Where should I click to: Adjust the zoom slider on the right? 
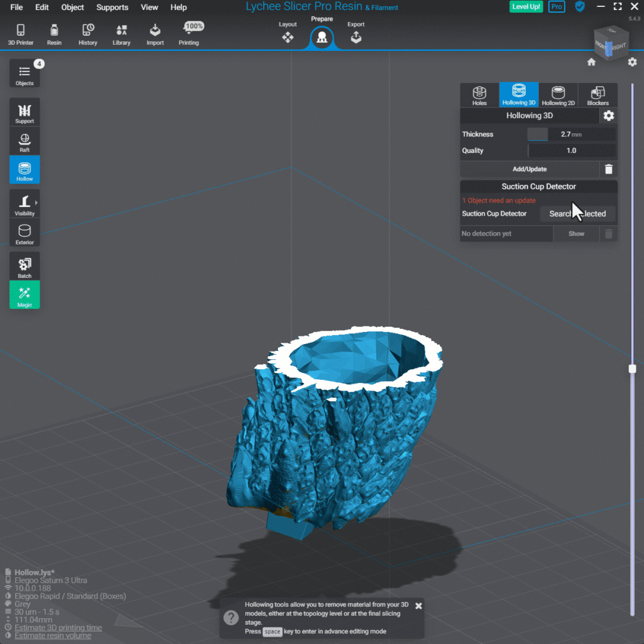point(632,368)
